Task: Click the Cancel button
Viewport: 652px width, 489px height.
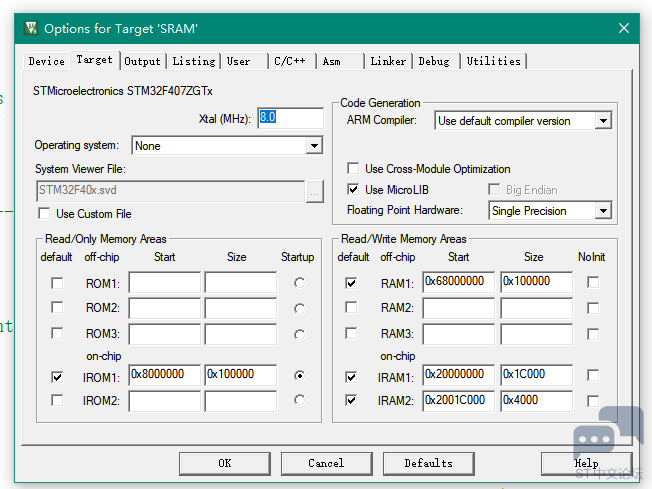Action: click(326, 463)
